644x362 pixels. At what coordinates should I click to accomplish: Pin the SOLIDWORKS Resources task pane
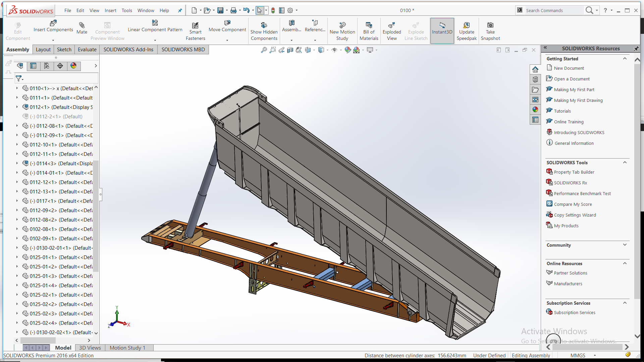[636, 49]
